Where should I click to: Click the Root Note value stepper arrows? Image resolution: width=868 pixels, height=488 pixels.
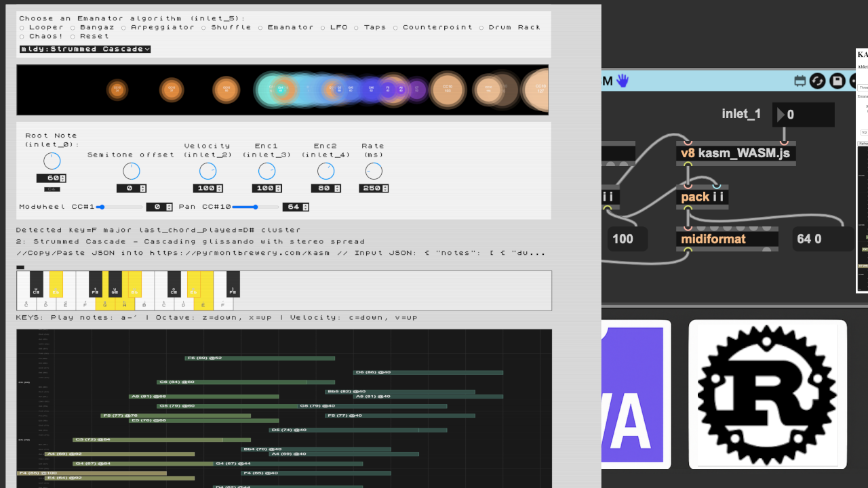(x=63, y=178)
